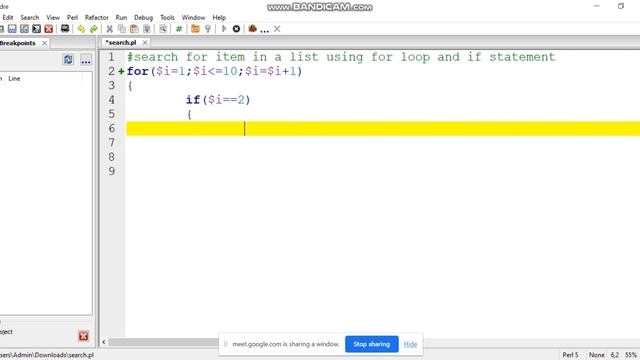Click the blue ellipsis in the main toolbar
Screen dimensions: 640x360
pyautogui.click(x=264, y=31)
